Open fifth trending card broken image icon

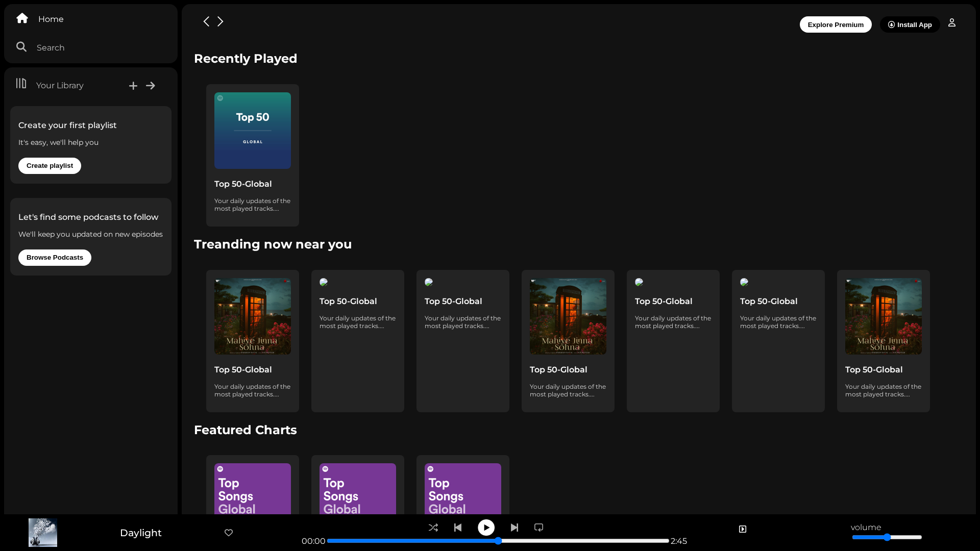click(639, 282)
